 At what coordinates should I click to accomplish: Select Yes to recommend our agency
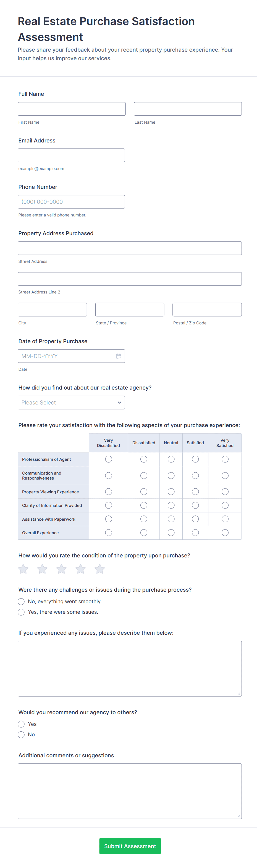point(21,724)
